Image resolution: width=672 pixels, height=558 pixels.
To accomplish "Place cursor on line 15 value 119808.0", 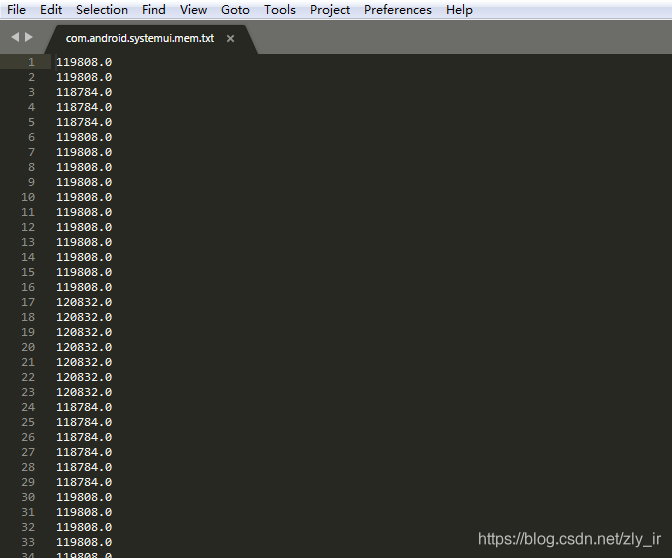I will click(x=84, y=272).
